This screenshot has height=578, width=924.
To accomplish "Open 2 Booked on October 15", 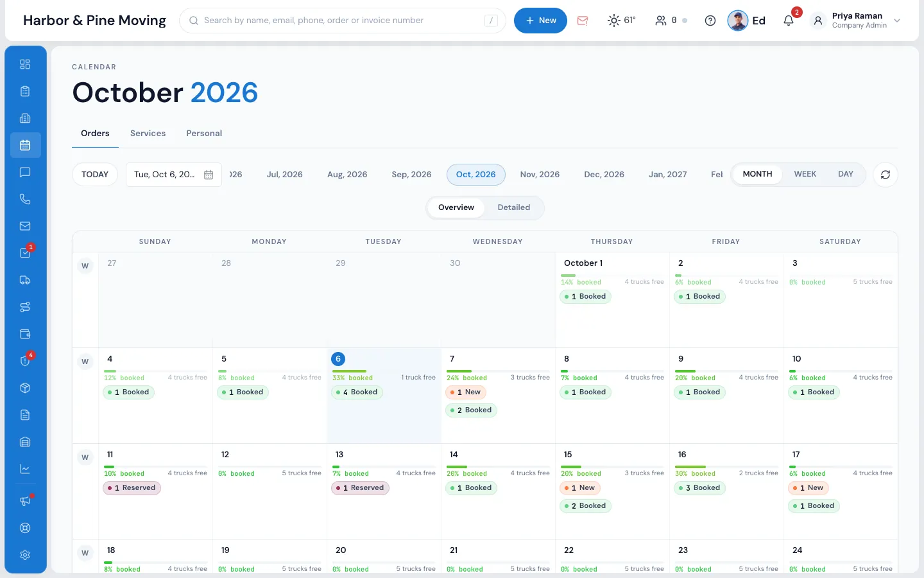I will click(x=586, y=506).
